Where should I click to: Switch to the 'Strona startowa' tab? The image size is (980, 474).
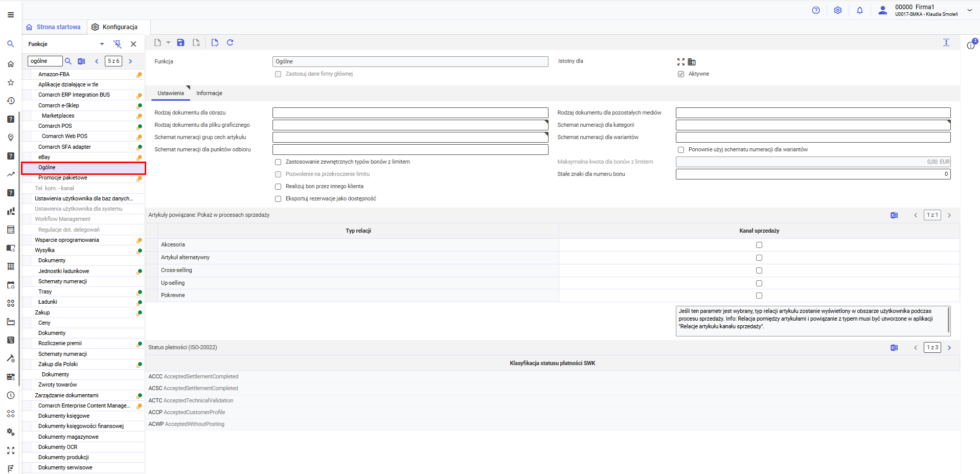point(54,27)
